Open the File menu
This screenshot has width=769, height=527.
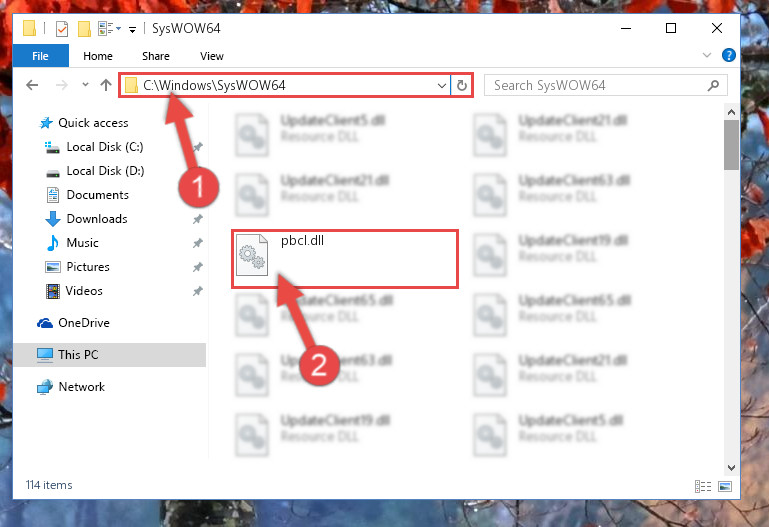pyautogui.click(x=40, y=56)
